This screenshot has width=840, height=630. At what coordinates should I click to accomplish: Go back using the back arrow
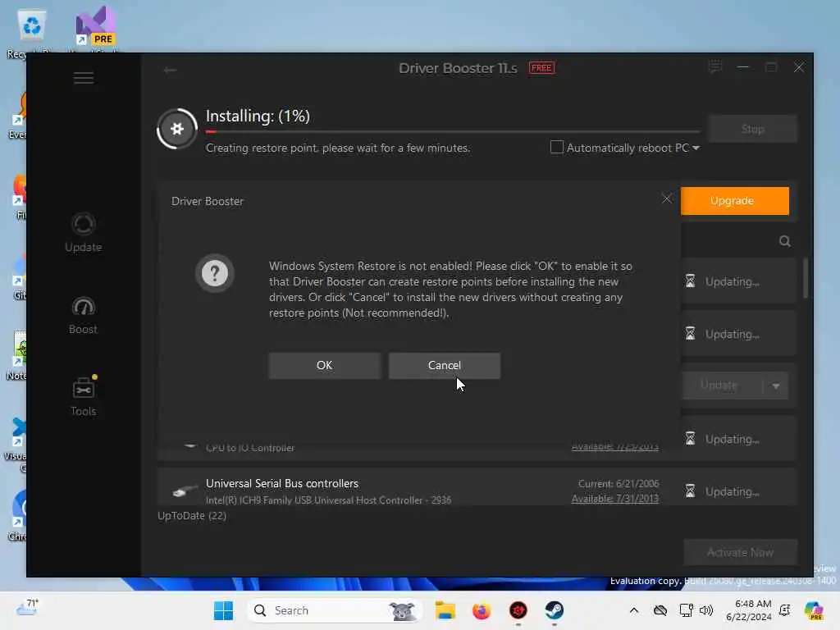[170, 71]
